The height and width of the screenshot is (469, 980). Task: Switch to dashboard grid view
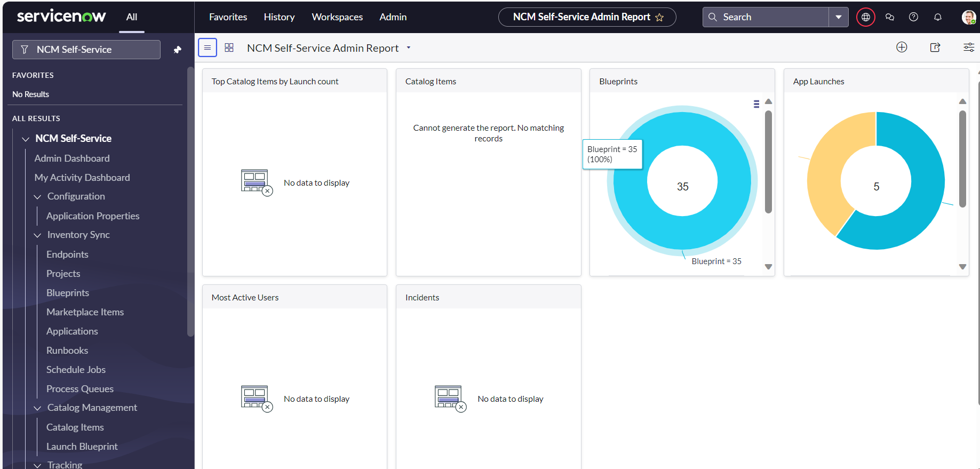(229, 47)
